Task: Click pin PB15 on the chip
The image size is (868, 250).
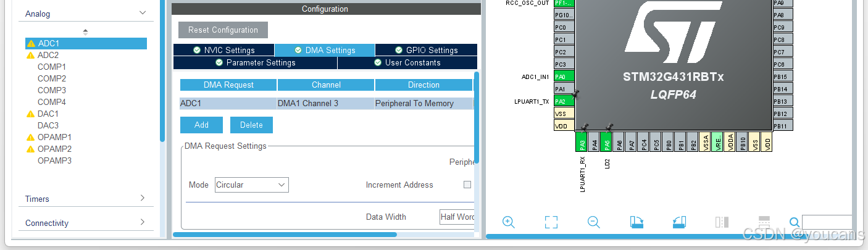Action: point(783,77)
